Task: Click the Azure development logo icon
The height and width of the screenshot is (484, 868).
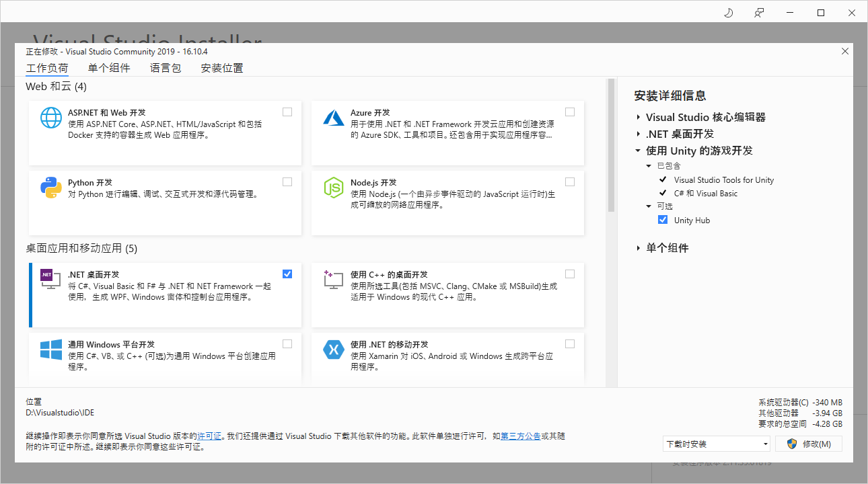Action: click(x=334, y=118)
